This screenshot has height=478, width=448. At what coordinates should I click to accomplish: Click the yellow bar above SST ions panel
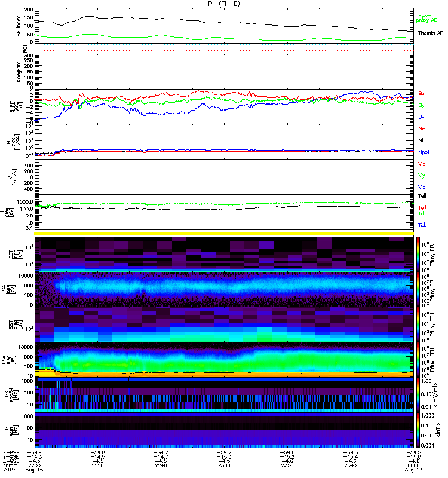point(224,234)
